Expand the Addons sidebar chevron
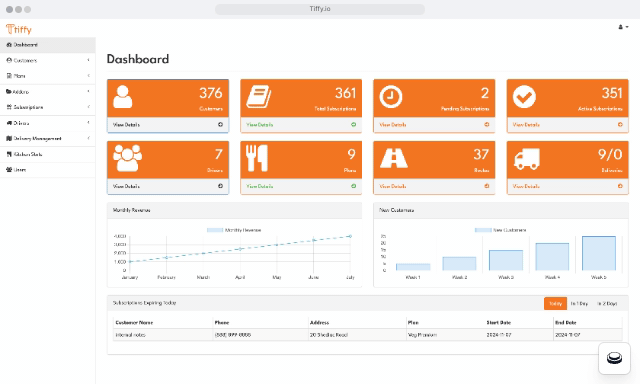The image size is (640, 384). (x=89, y=91)
